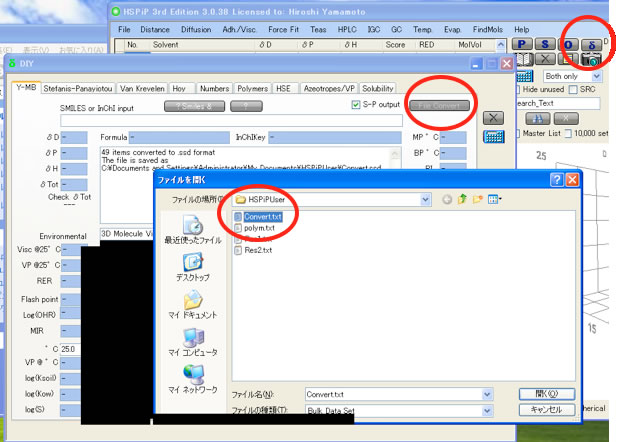
Task: Open My Documents in dialog sidebar
Action: pos(192,305)
